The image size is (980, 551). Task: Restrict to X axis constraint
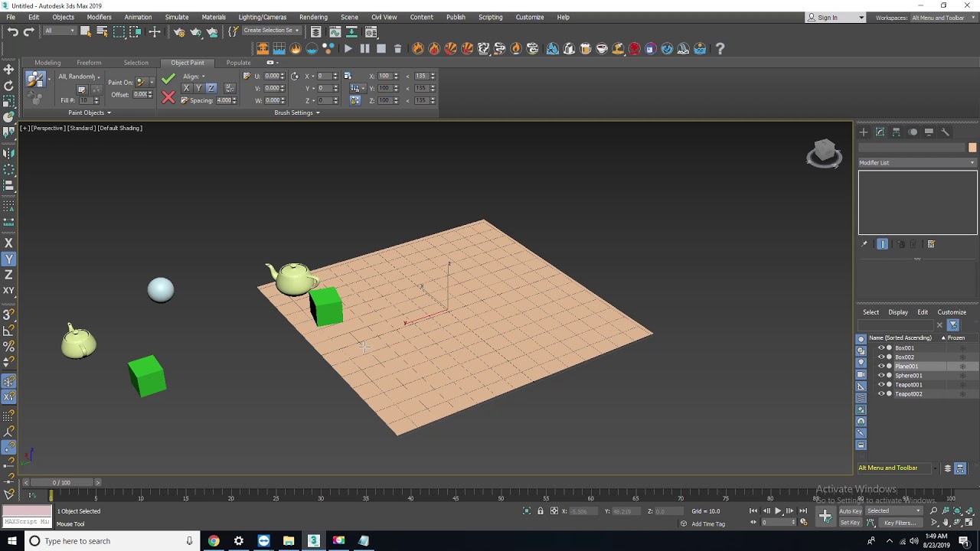tap(9, 243)
